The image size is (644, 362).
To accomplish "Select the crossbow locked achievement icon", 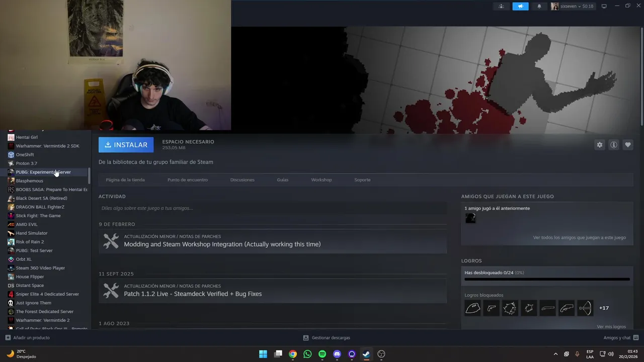I will click(x=585, y=308).
